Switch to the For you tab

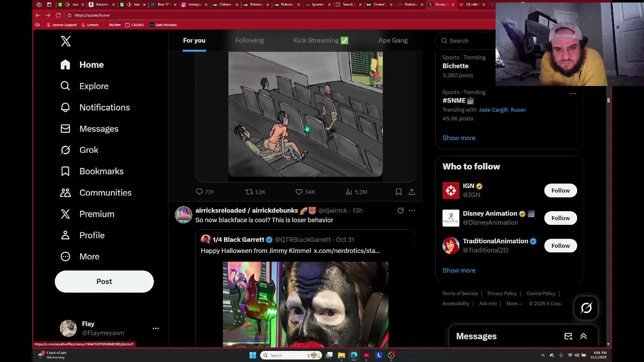(x=194, y=41)
